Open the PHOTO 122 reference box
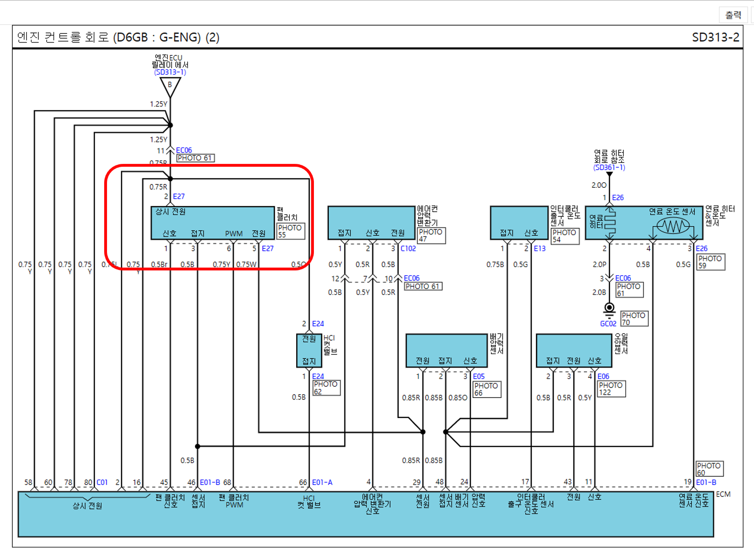 click(611, 388)
